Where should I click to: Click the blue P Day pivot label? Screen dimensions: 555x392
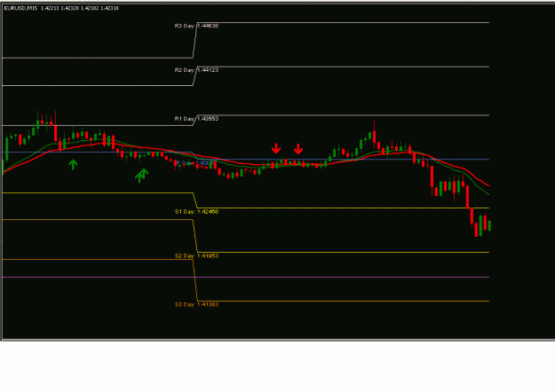point(195,163)
